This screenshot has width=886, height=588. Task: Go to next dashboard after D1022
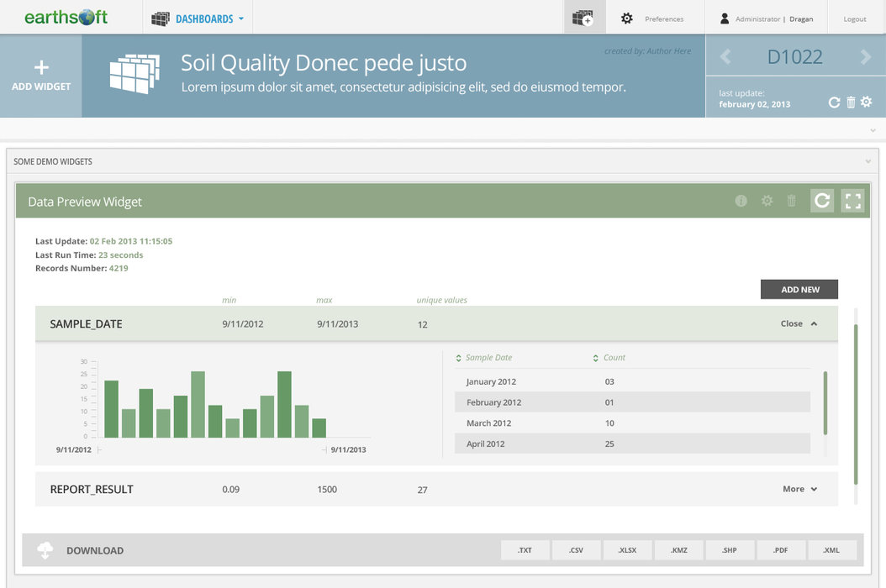pos(865,57)
